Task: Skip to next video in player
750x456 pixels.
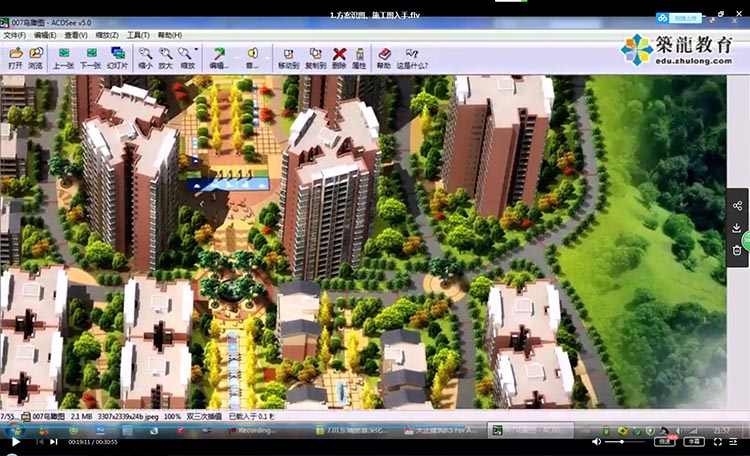Action: (x=54, y=442)
